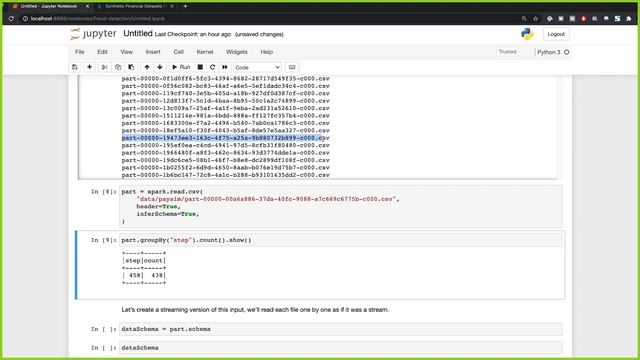
Task: Rename the notebook by clicking Untitled title
Action: point(138,33)
